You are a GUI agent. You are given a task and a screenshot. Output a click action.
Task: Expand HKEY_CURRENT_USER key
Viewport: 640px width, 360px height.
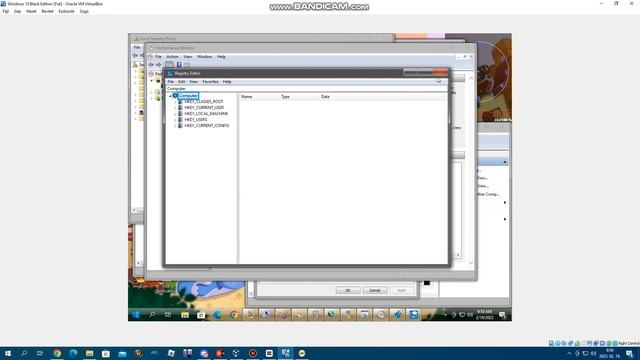pos(176,108)
